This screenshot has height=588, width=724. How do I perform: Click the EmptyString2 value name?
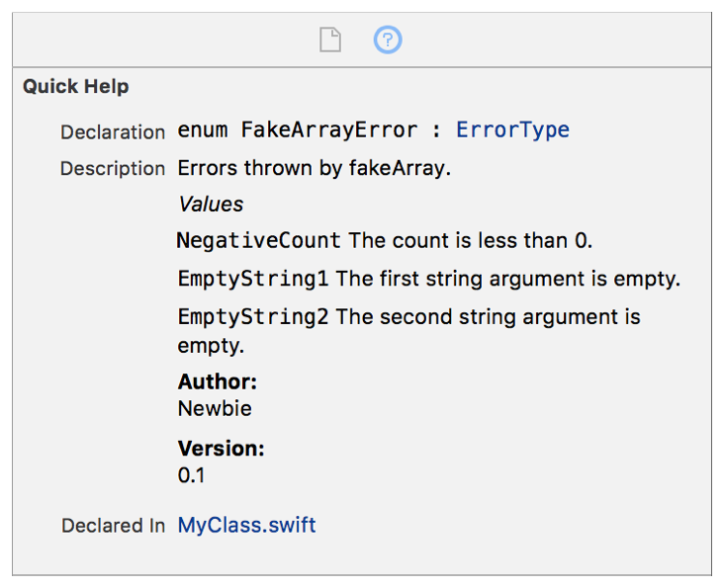252,317
